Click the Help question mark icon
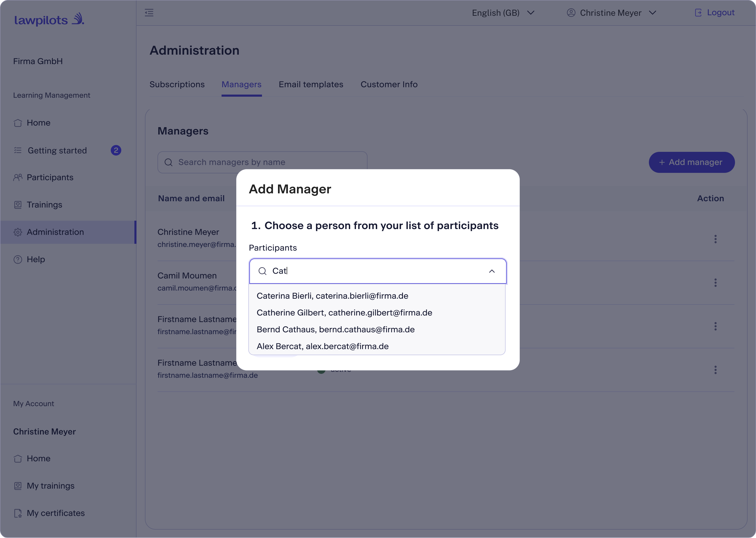 point(18,259)
